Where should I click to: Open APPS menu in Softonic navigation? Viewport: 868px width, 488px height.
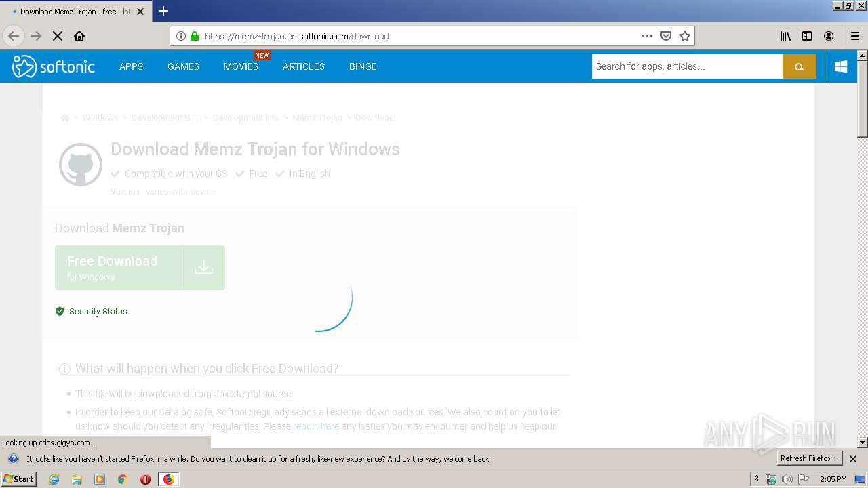131,66
